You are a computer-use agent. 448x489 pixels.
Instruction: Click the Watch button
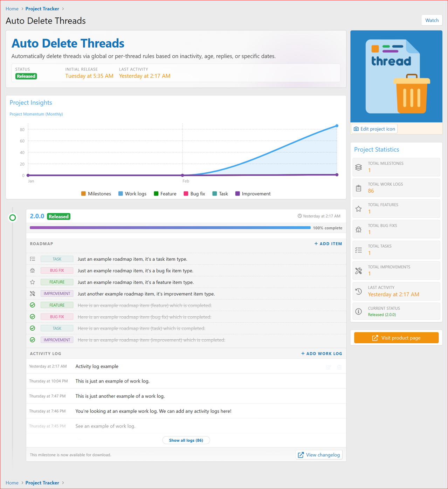(x=432, y=20)
